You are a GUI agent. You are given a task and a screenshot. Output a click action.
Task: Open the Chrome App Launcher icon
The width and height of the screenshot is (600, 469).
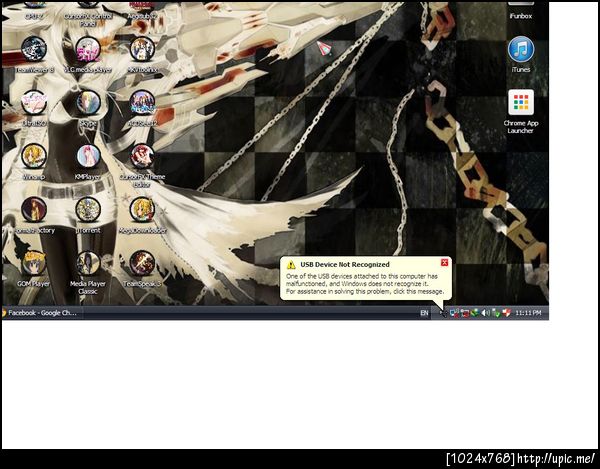point(521,103)
